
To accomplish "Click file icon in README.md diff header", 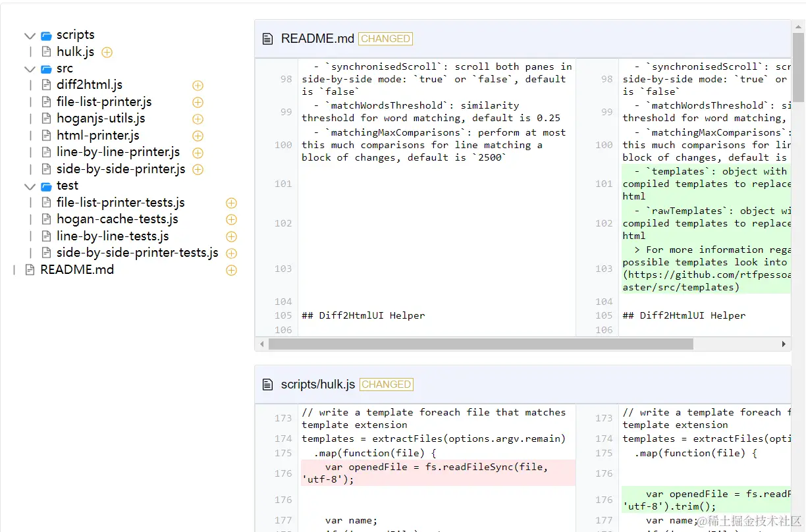I will pyautogui.click(x=267, y=39).
